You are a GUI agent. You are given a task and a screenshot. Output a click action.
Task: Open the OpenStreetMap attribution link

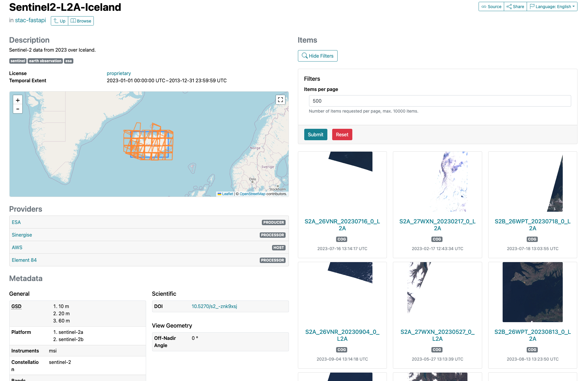253,194
